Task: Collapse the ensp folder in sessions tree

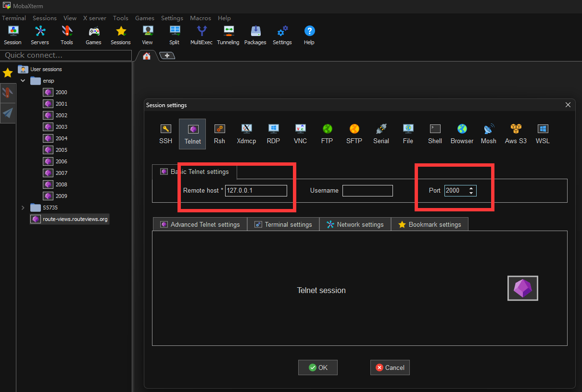Action: pos(23,81)
